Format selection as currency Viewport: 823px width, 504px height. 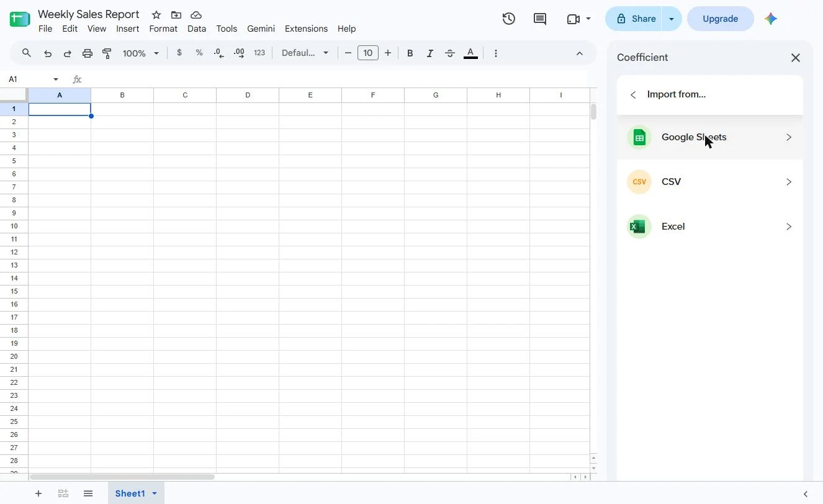[179, 53]
